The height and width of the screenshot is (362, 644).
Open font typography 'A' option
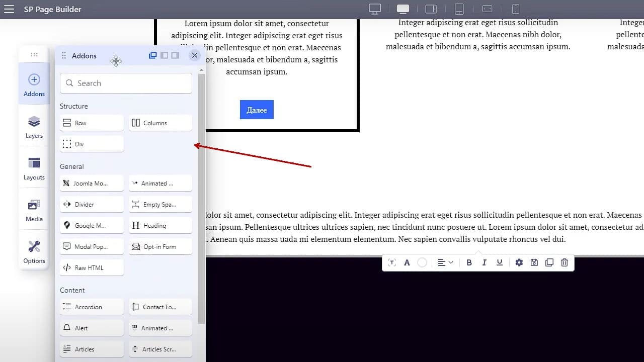[x=407, y=262]
